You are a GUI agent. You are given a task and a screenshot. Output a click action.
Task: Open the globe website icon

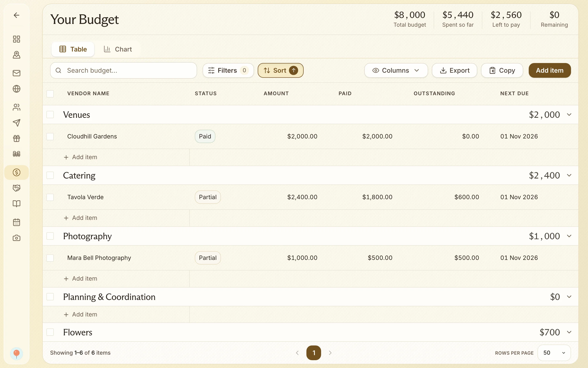tap(17, 89)
